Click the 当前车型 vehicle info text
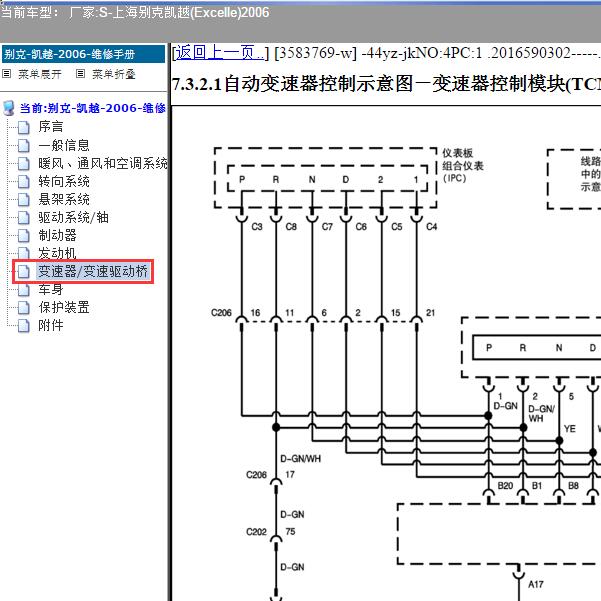The image size is (601, 601). pos(135,13)
